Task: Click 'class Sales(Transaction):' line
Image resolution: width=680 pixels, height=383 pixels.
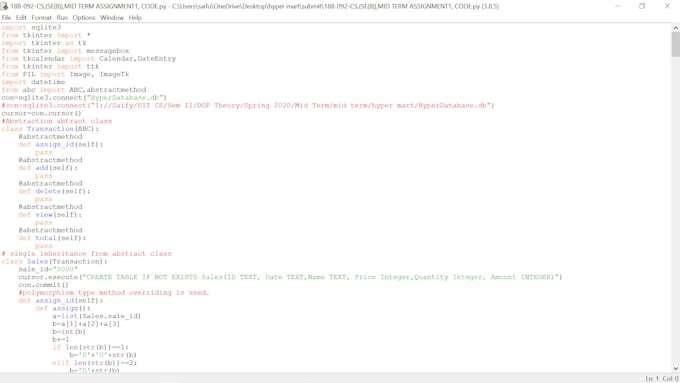Action: click(54, 262)
